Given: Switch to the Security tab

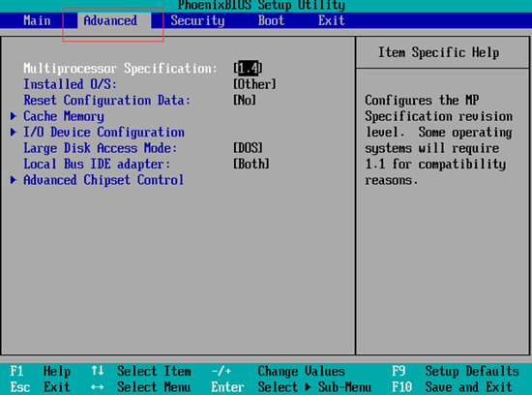Looking at the screenshot, I should click(x=197, y=20).
